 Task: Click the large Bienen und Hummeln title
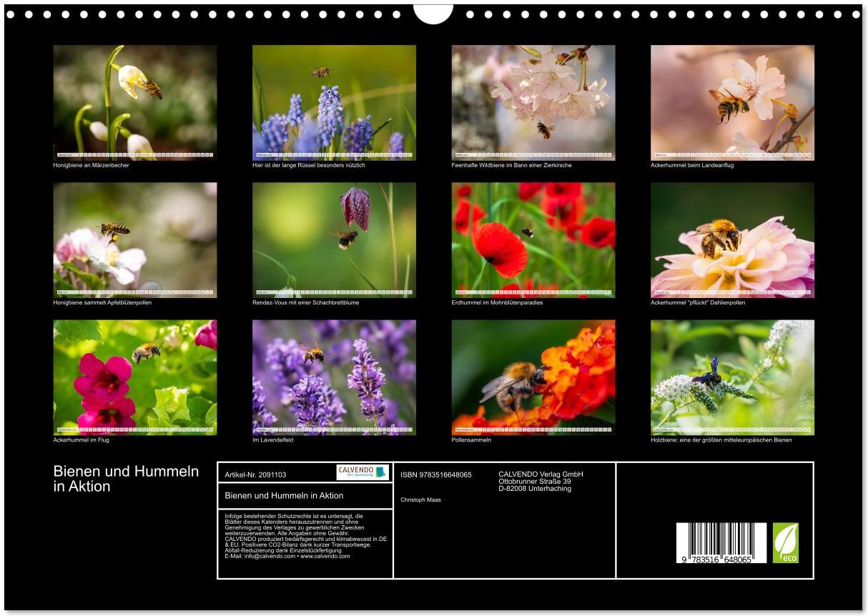click(126, 479)
